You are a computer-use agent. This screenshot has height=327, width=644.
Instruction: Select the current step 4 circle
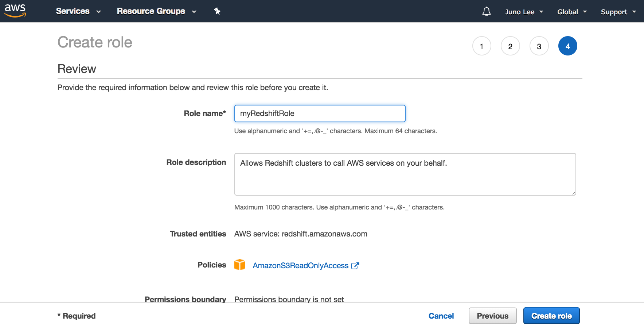567,46
